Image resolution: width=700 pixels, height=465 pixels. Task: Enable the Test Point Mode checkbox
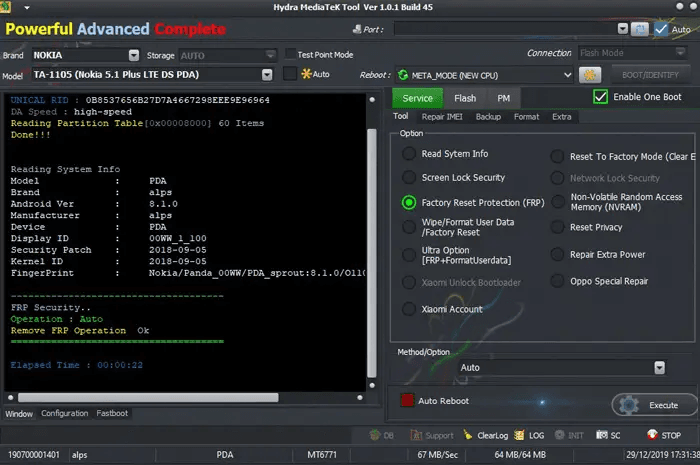pyautogui.click(x=290, y=54)
